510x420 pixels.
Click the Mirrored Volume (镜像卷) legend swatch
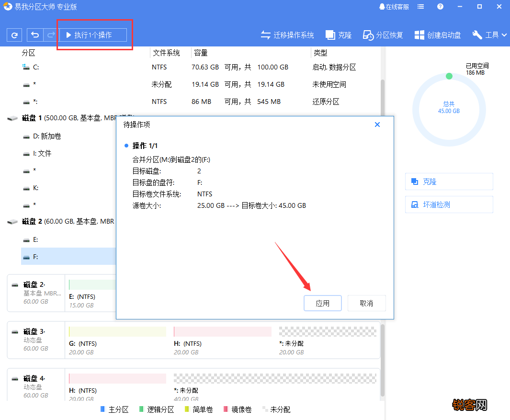(226, 409)
